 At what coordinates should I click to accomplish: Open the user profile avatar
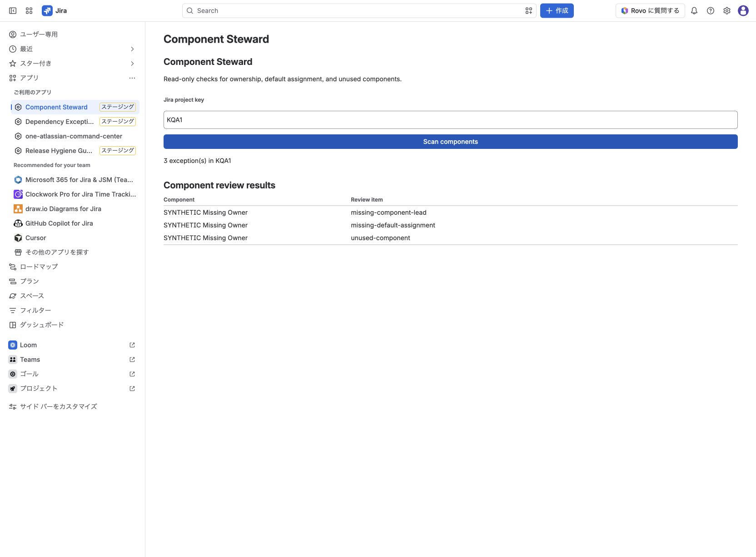(x=743, y=10)
